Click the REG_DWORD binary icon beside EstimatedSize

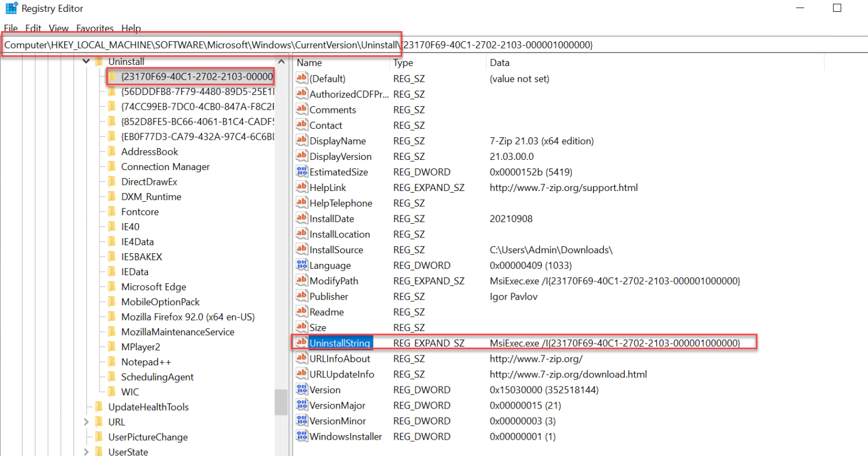(x=301, y=172)
